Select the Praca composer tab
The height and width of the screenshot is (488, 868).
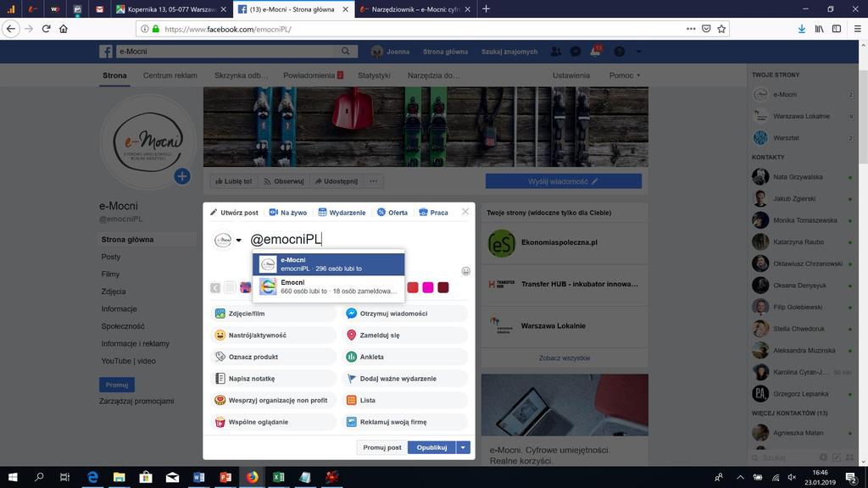point(433,213)
